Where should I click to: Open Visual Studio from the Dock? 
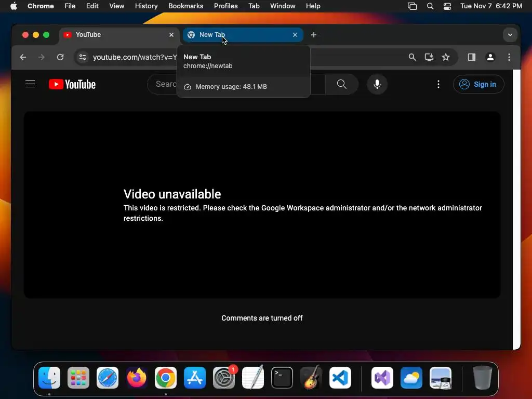pos(382,378)
